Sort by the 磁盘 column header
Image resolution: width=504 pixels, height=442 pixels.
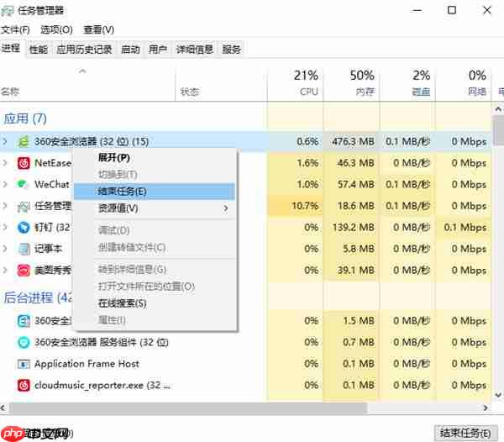pyautogui.click(x=407, y=83)
